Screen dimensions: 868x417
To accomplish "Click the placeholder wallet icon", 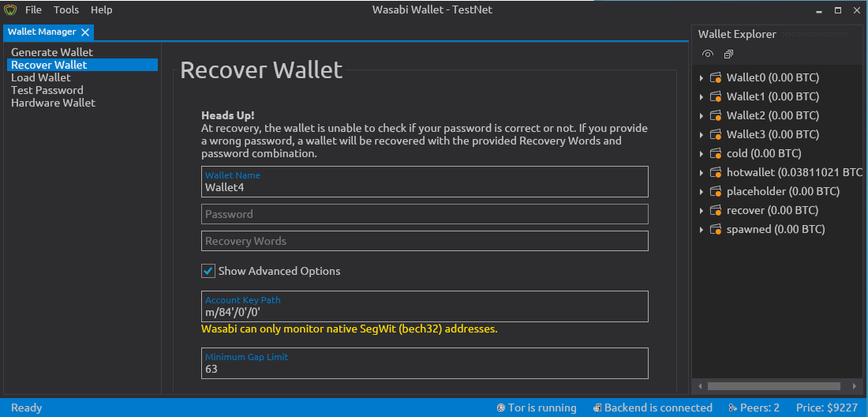I will click(x=716, y=192).
